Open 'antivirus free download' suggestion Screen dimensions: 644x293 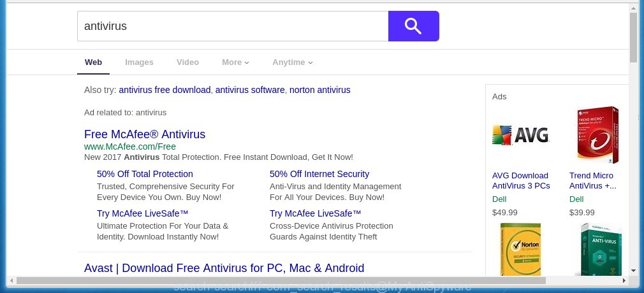(x=165, y=90)
